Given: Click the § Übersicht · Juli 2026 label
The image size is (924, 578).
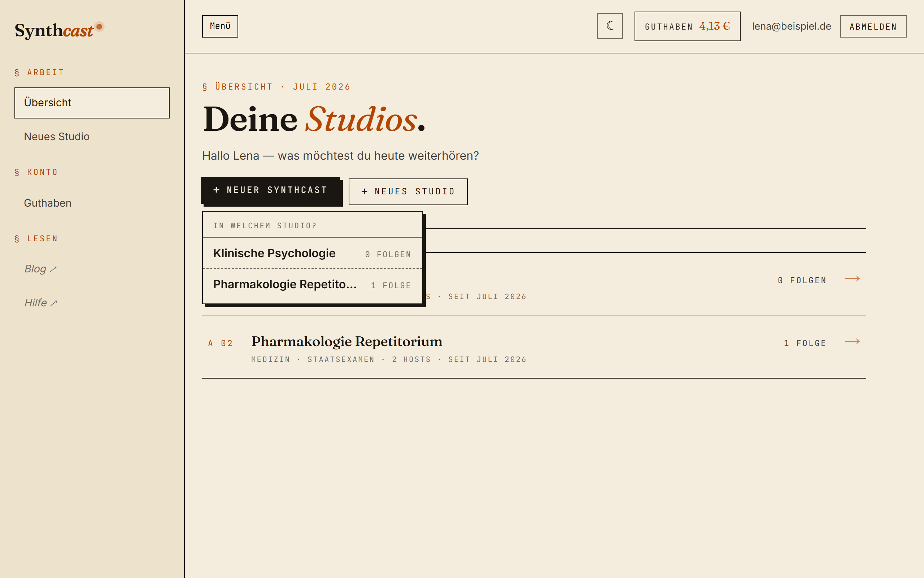Looking at the screenshot, I should pos(276,87).
